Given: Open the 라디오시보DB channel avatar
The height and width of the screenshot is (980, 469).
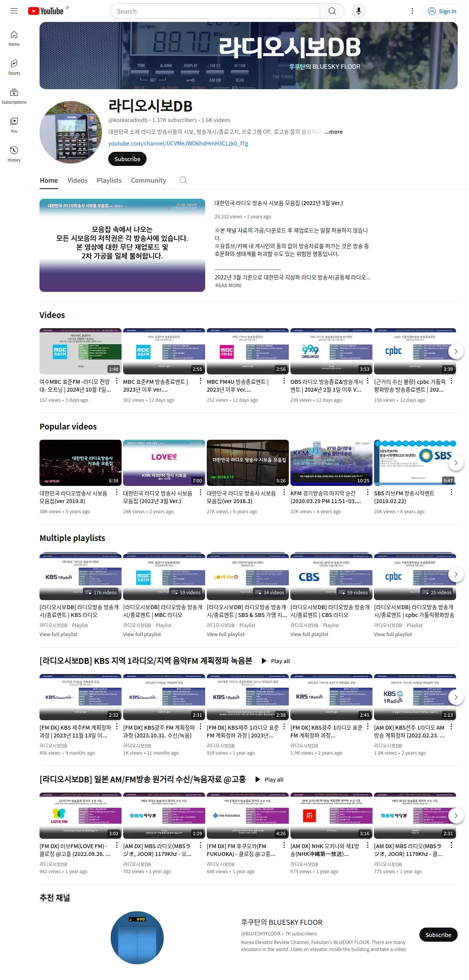Looking at the screenshot, I should [71, 132].
